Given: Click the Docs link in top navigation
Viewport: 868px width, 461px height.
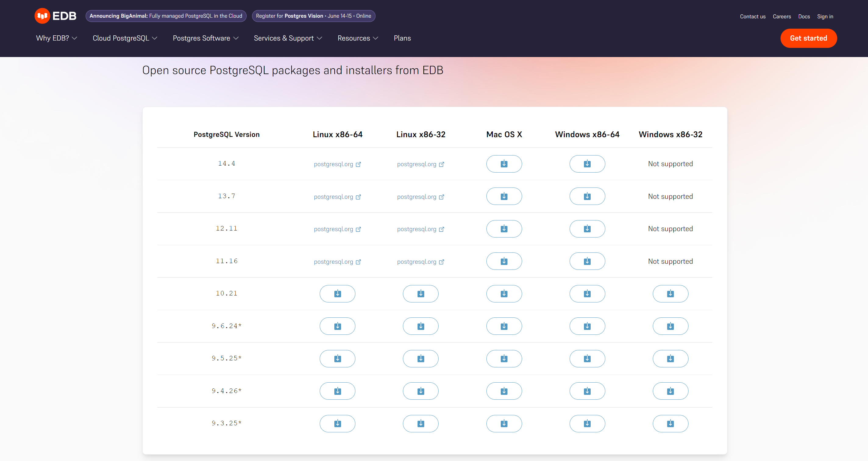Looking at the screenshot, I should tap(804, 16).
